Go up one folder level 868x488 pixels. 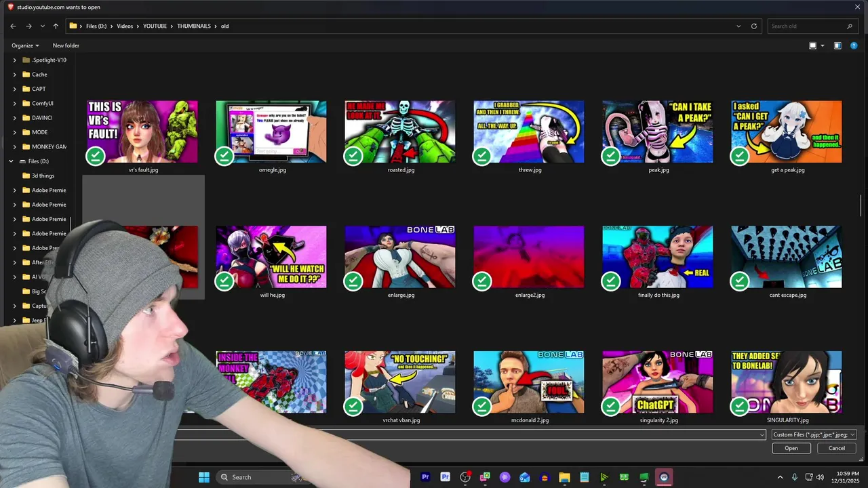coord(56,26)
